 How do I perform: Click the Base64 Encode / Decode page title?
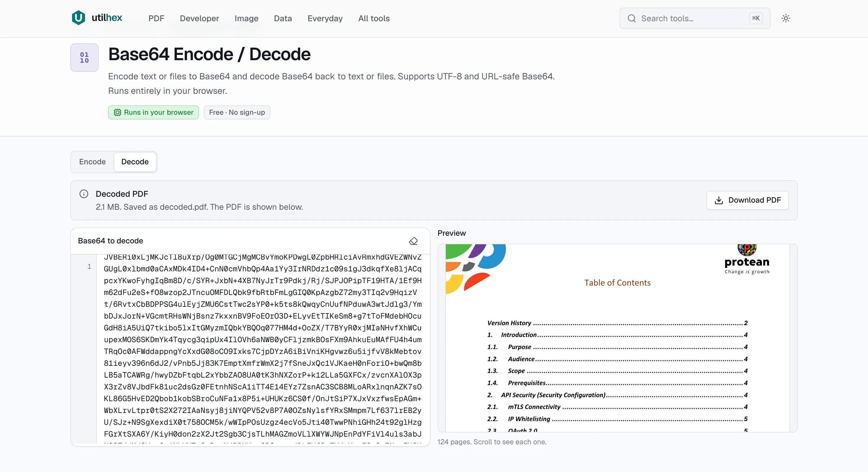pos(209,54)
